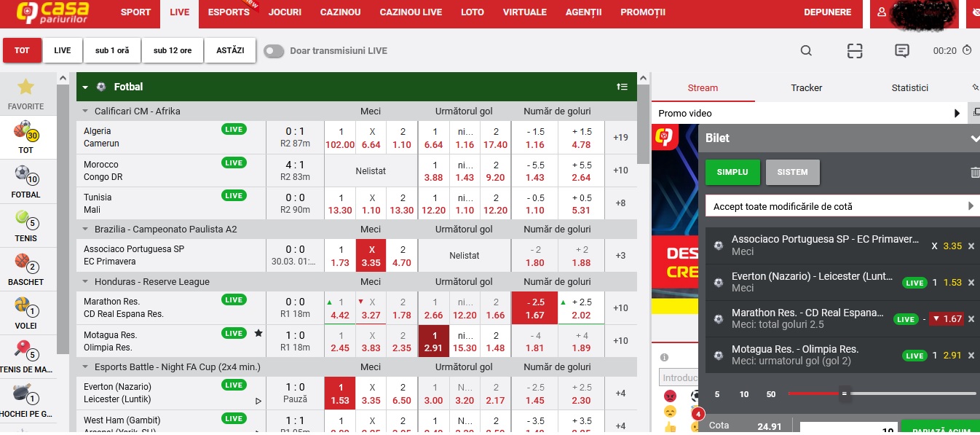The image size is (980, 435).
Task: Remove Everton (Nazario) selection from bet slip
Action: 971,283
